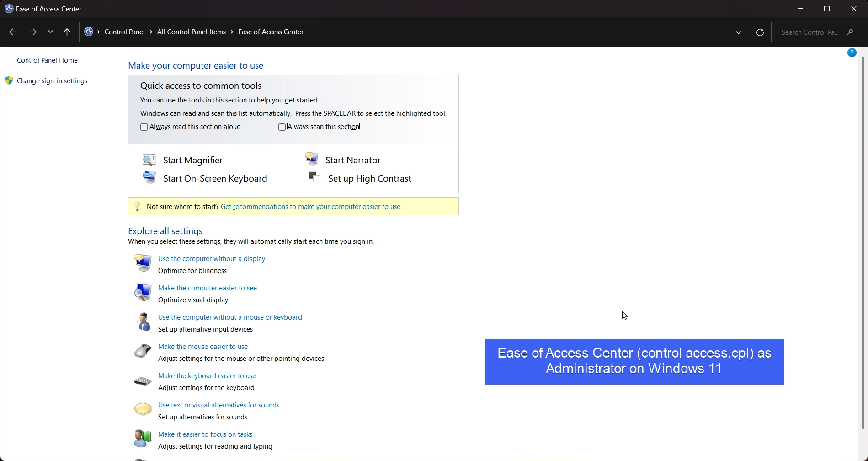Screen dimensions: 868x461
Task: Click the search magnifier icon
Action: [850, 32]
